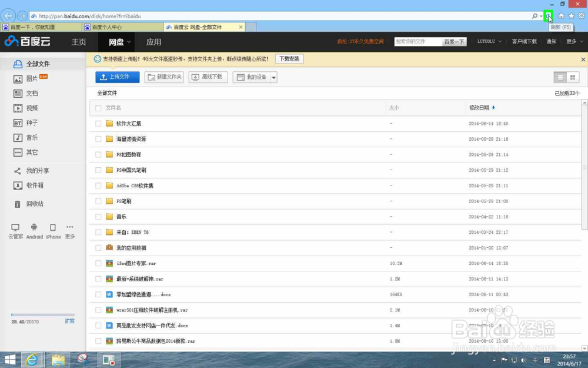Check the box for 海量滤镜资源

pos(98,139)
